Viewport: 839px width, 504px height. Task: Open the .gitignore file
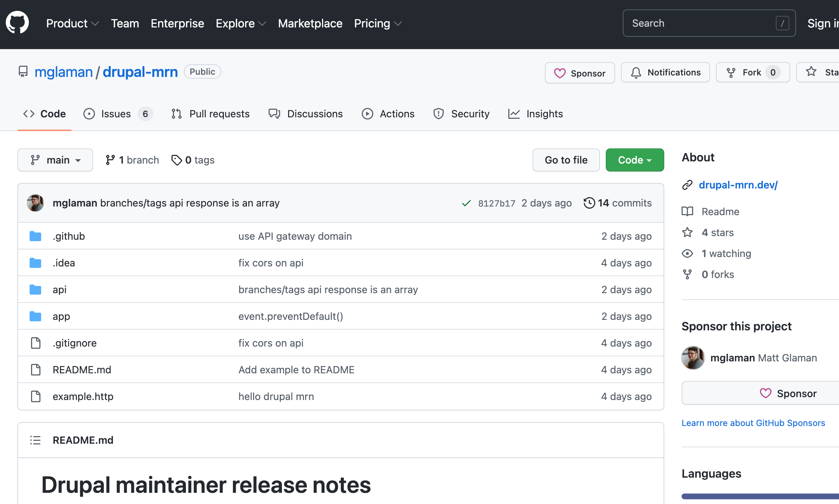(75, 343)
